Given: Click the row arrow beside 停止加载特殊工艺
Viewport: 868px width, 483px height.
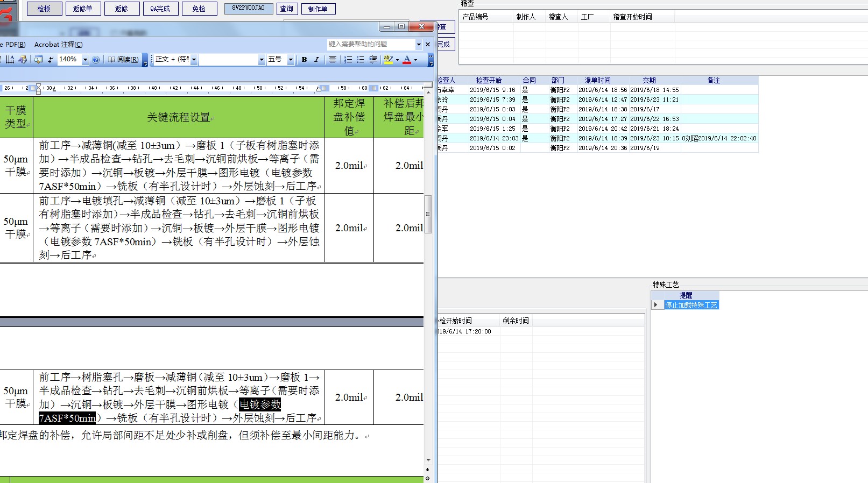Looking at the screenshot, I should pos(656,305).
